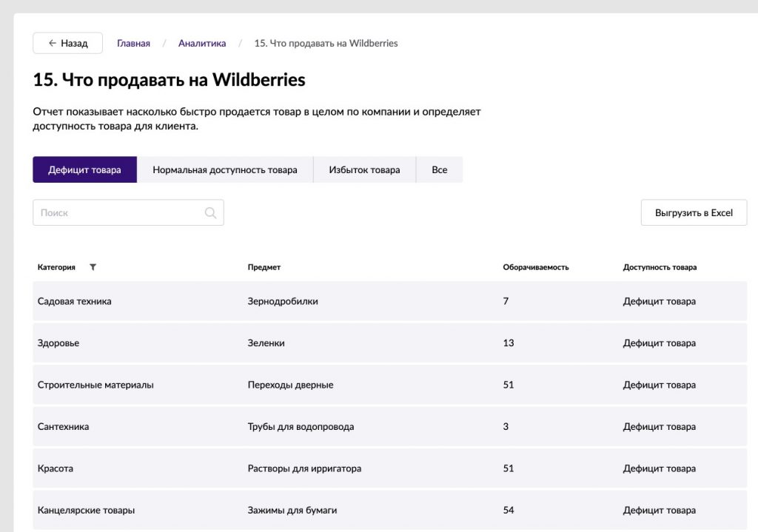Export table via Выгрузить в Excel

pos(694,212)
